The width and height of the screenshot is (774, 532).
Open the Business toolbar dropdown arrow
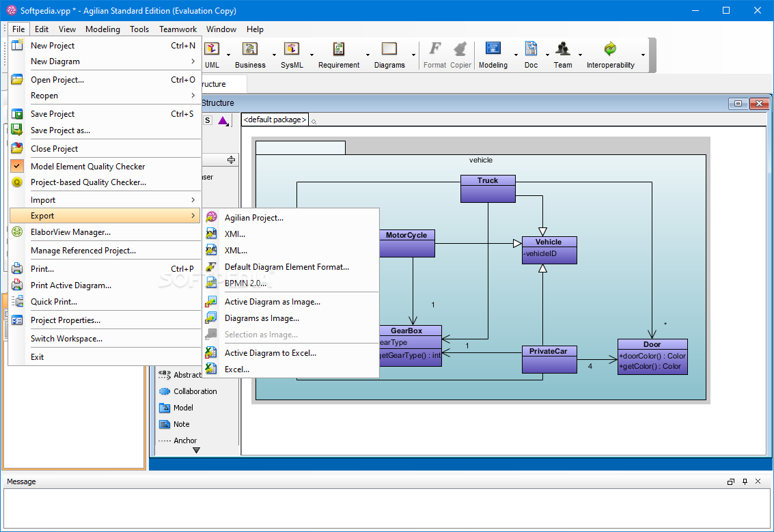pyautogui.click(x=274, y=55)
